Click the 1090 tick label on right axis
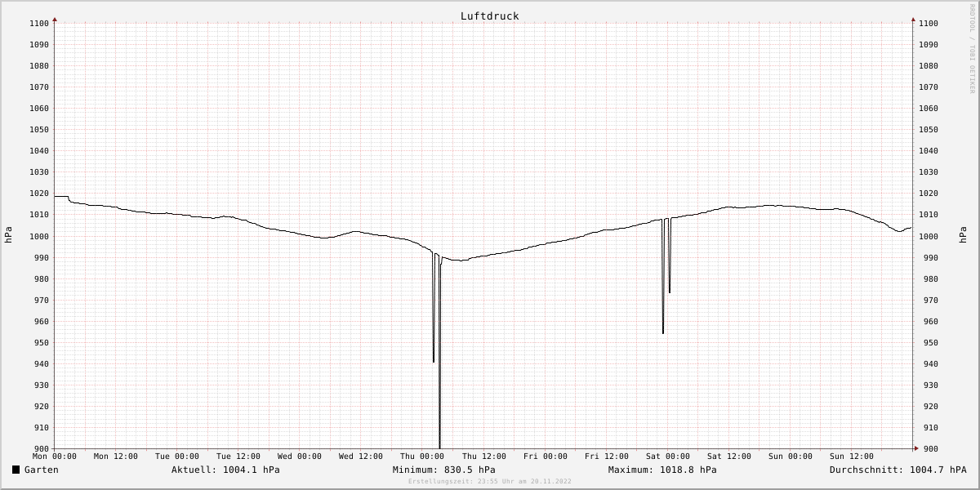This screenshot has width=980, height=490. (x=929, y=45)
